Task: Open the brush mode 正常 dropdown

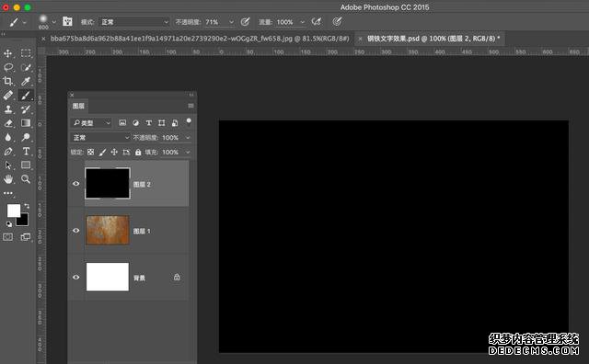Action: point(134,22)
